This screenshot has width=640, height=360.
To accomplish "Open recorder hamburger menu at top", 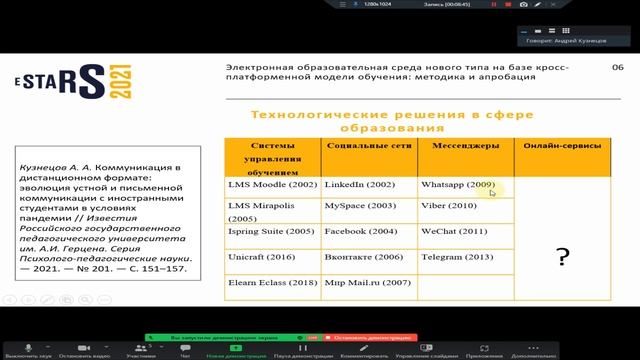I will coord(343,4).
